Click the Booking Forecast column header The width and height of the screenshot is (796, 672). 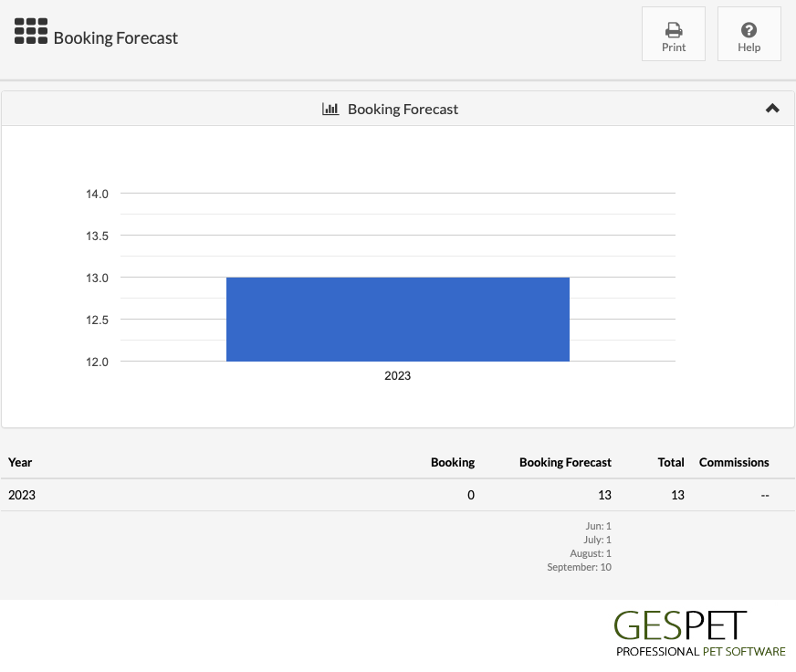pos(565,462)
